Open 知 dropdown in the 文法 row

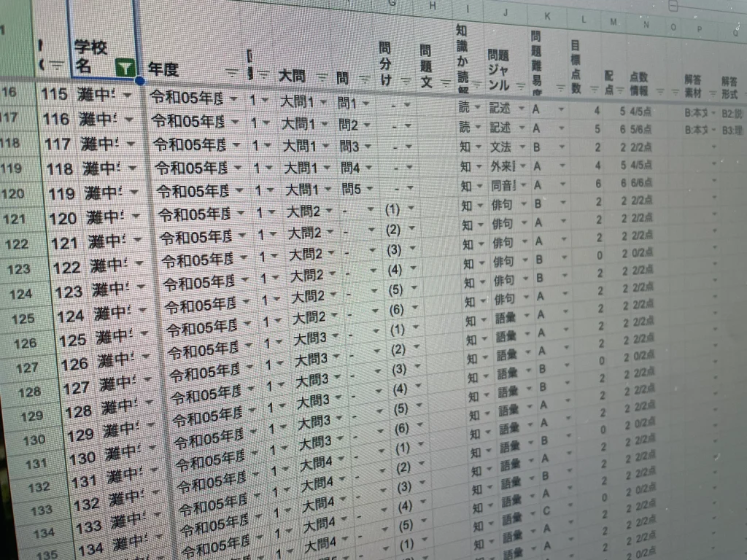(x=479, y=147)
